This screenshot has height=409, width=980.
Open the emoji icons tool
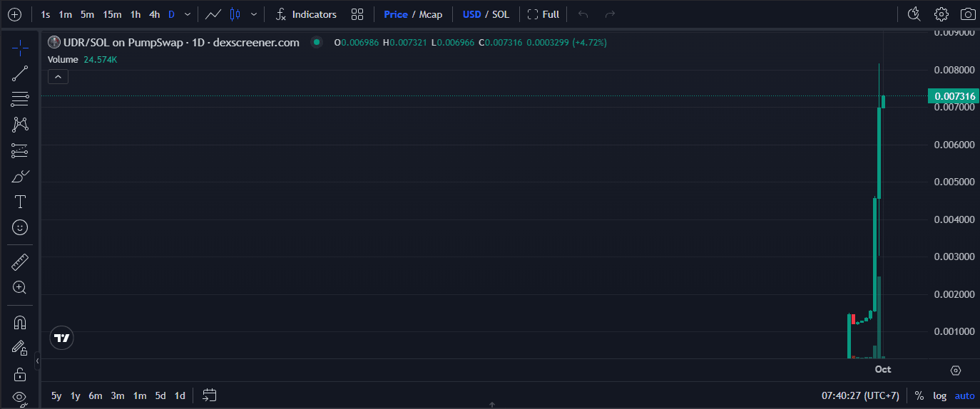20,227
